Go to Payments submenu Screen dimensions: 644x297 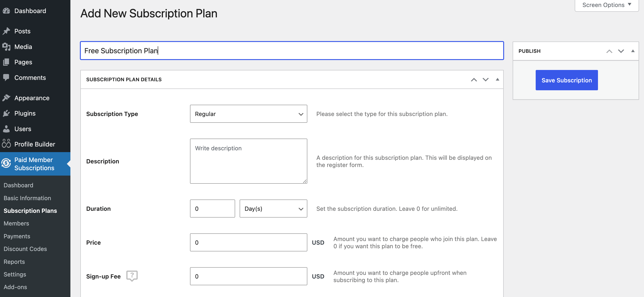pyautogui.click(x=17, y=236)
